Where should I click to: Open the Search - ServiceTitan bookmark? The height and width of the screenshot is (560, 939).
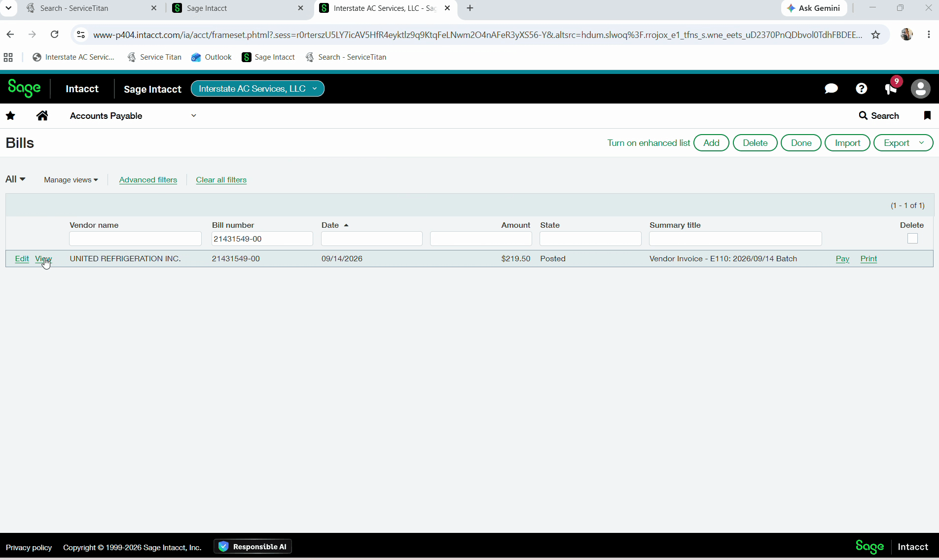[346, 57]
